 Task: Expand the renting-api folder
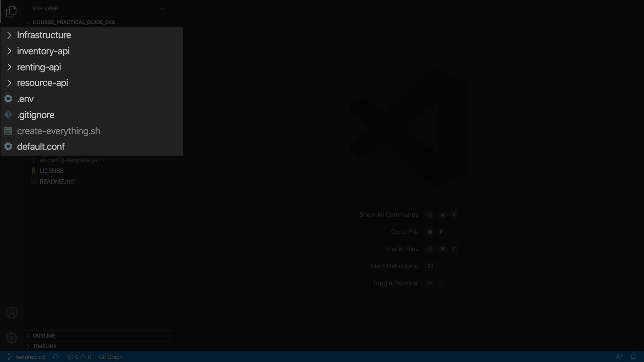pos(39,67)
